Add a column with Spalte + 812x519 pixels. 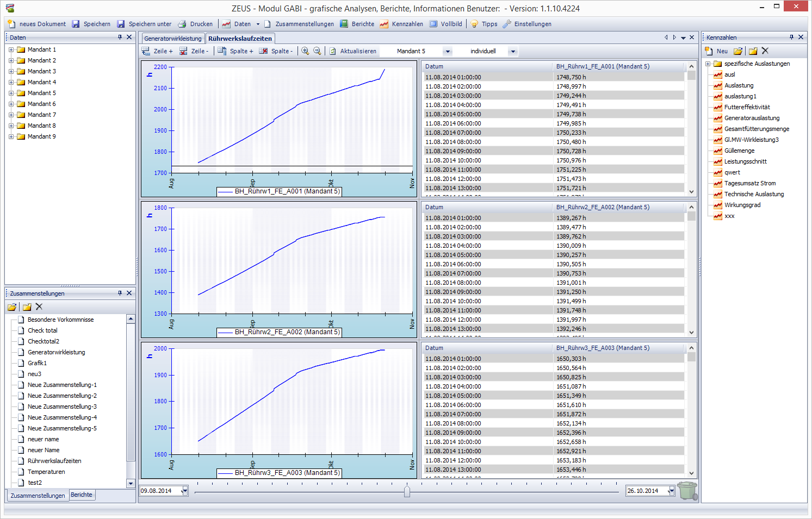tap(235, 51)
